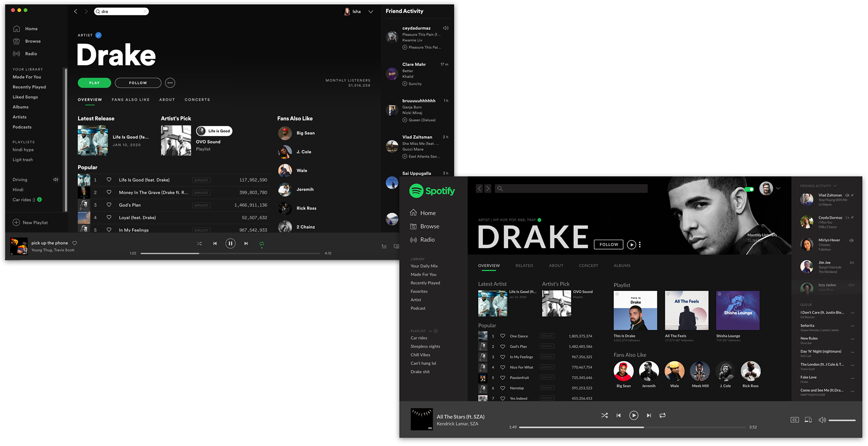Toggle repeat in the front window player

(662, 415)
